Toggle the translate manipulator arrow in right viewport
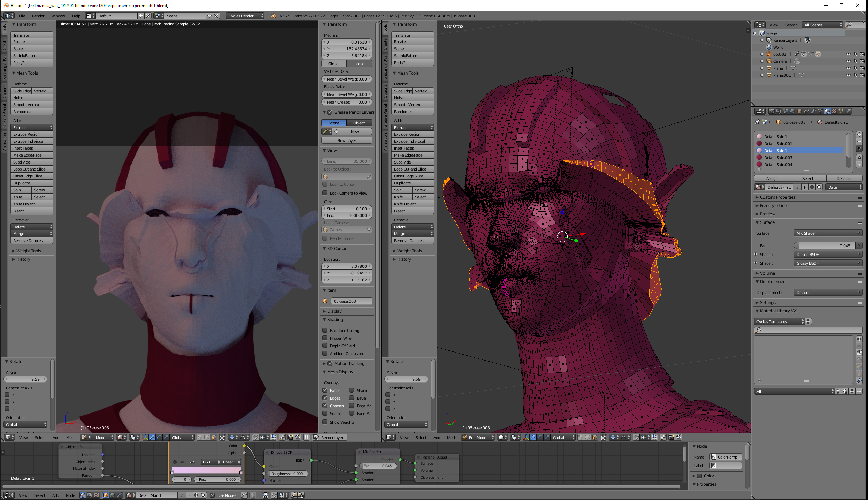868x500 pixels. (533, 437)
